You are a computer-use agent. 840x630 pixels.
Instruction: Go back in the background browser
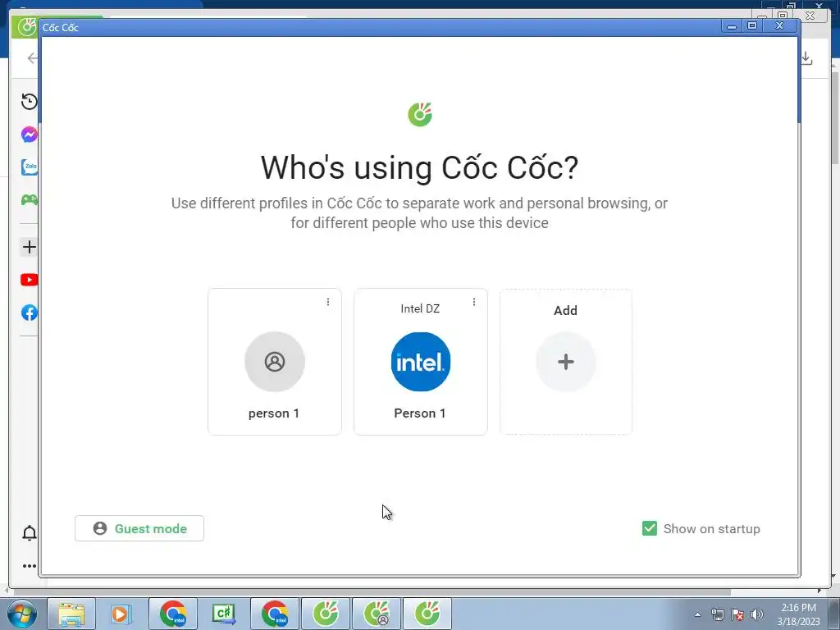32,58
